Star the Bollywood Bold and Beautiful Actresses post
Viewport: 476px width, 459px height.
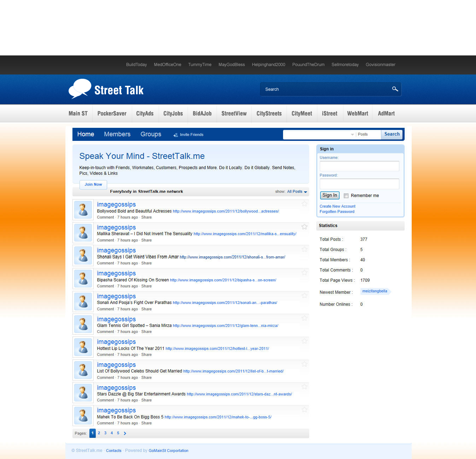[304, 204]
